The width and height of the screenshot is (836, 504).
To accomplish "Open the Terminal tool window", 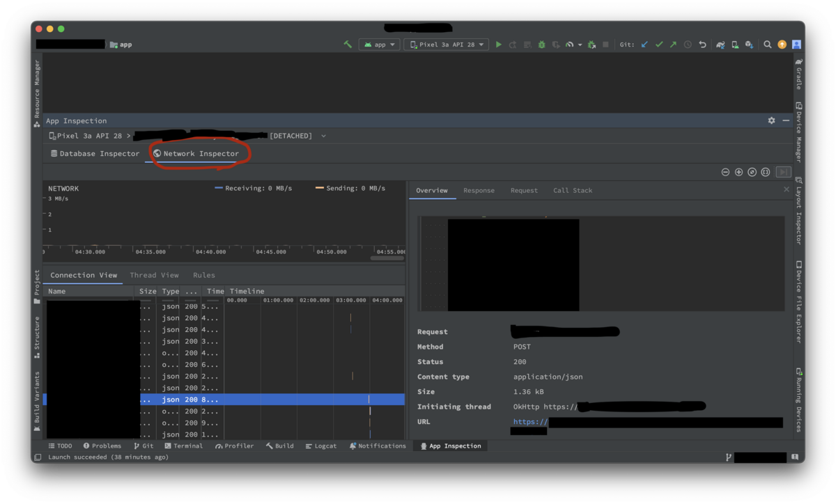I will (x=183, y=446).
